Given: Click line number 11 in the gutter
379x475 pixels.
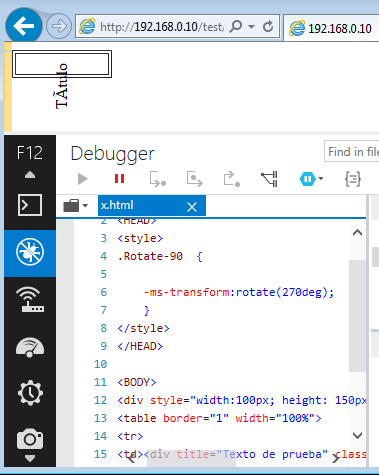Looking at the screenshot, I should pyautogui.click(x=100, y=382).
